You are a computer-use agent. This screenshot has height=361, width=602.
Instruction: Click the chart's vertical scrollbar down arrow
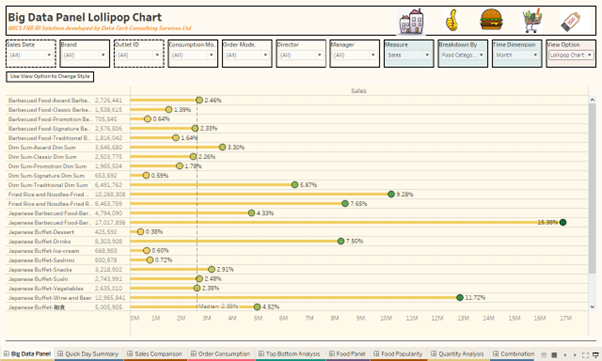(592, 307)
